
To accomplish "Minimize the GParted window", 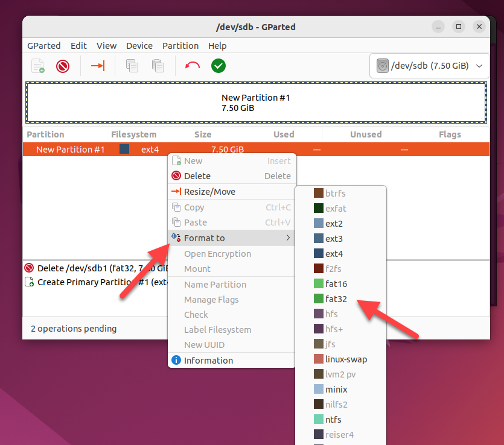I will pos(438,27).
